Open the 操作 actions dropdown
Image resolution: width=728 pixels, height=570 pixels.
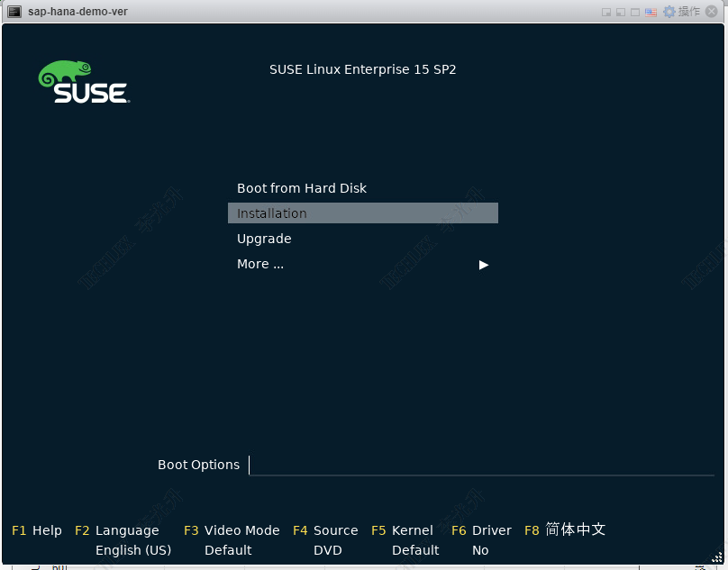click(688, 12)
